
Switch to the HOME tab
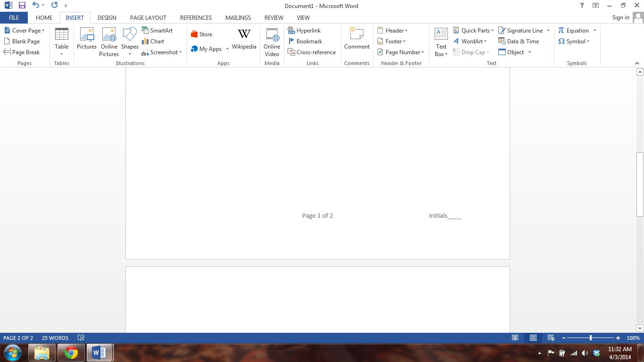click(44, 17)
